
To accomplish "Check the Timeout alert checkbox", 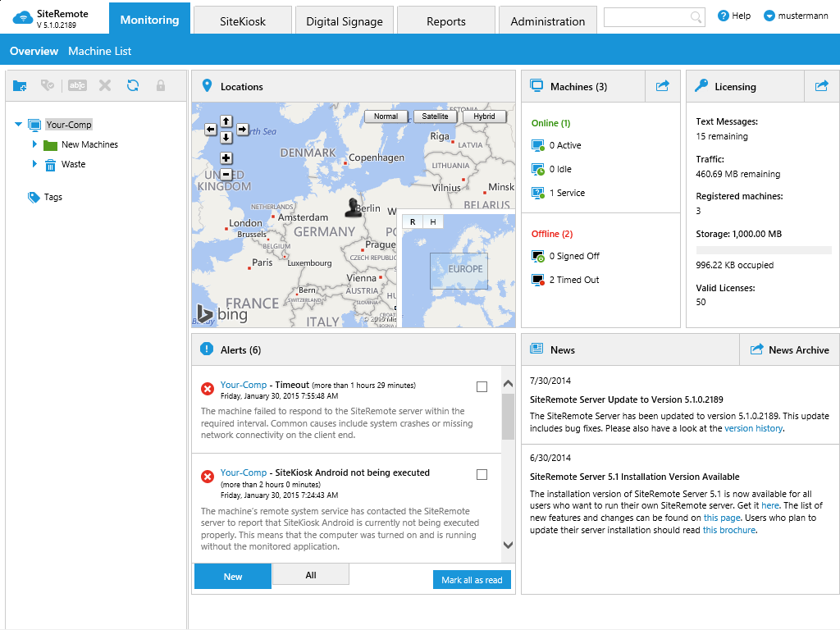I will (x=482, y=387).
